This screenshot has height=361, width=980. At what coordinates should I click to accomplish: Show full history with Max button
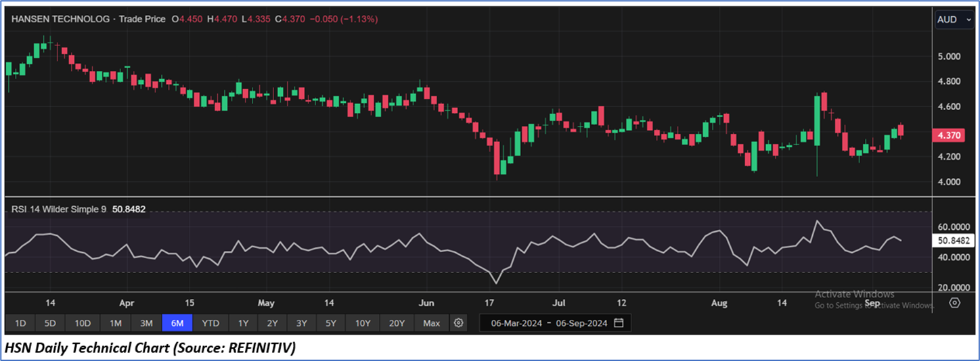431,323
